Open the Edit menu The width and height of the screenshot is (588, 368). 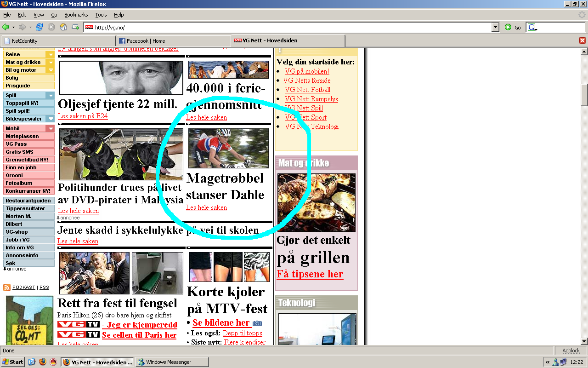(x=22, y=15)
